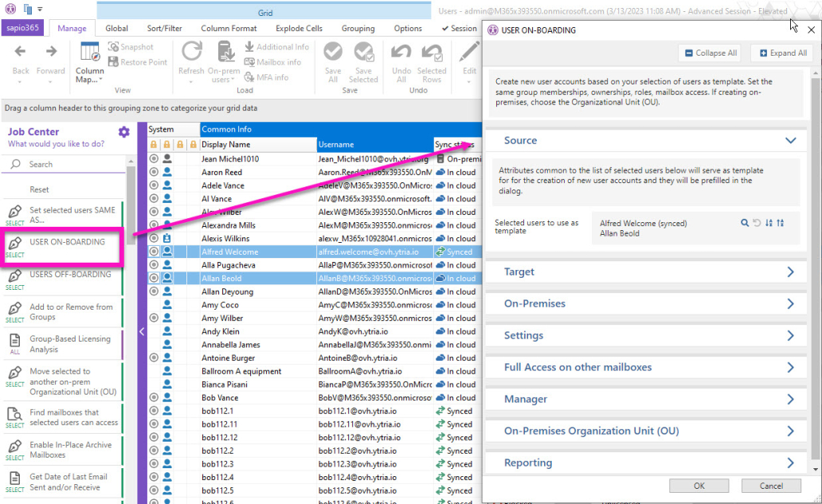Open Job Center settings gear

123,132
